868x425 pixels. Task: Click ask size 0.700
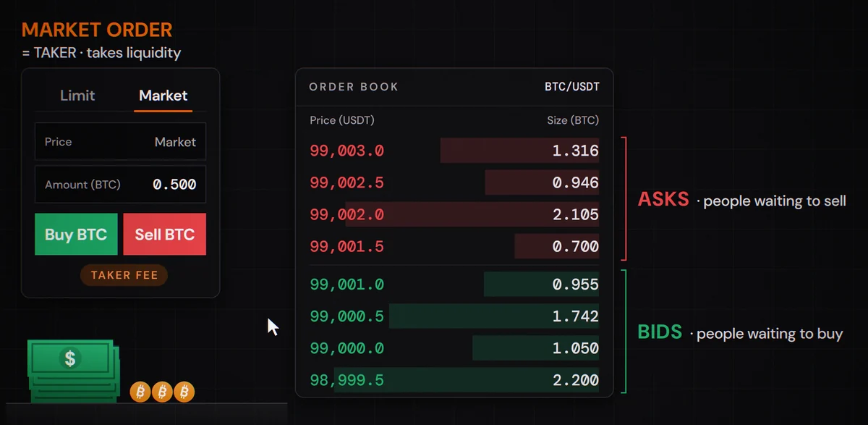point(576,246)
